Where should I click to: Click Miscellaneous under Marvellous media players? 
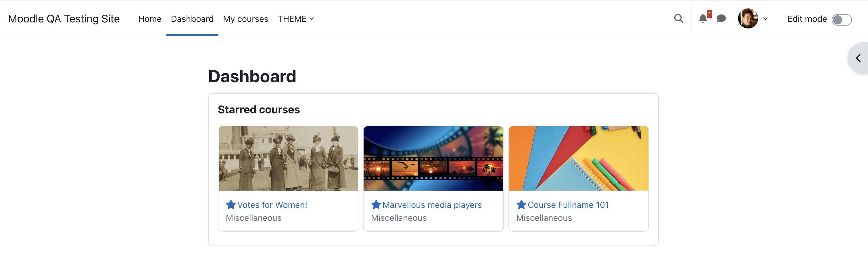399,218
